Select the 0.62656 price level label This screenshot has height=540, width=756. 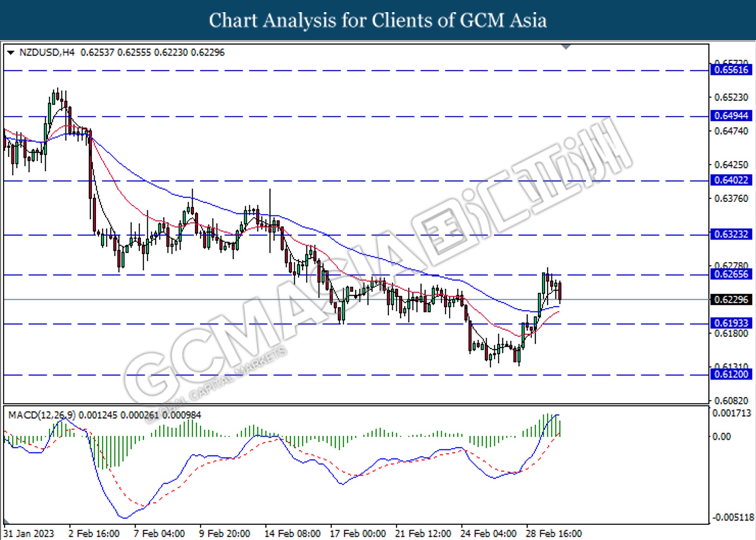[731, 274]
